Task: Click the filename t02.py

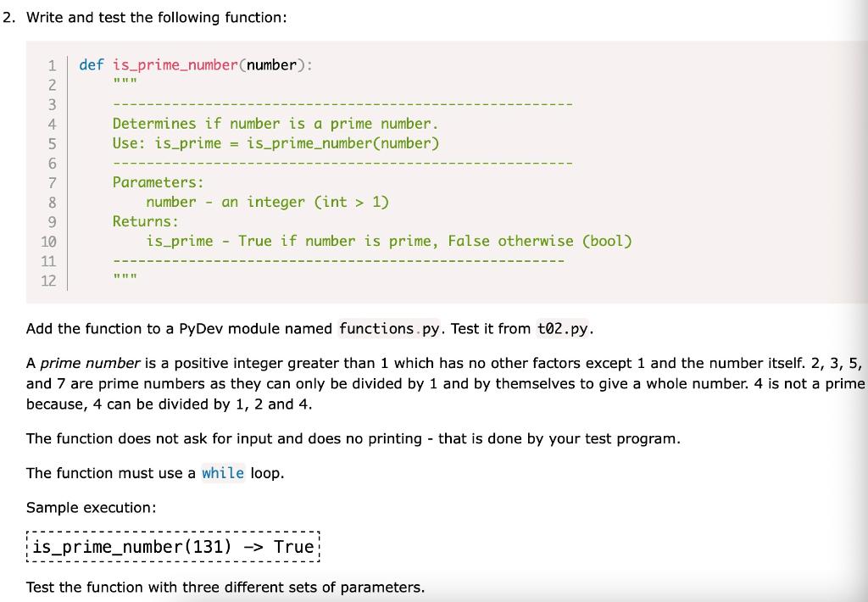Action: click(563, 328)
